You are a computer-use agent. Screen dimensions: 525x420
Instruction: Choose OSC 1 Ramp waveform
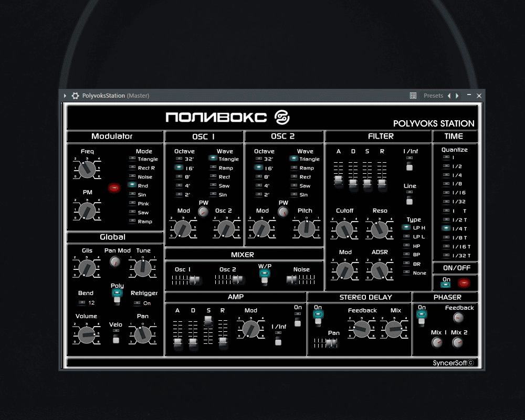213,167
